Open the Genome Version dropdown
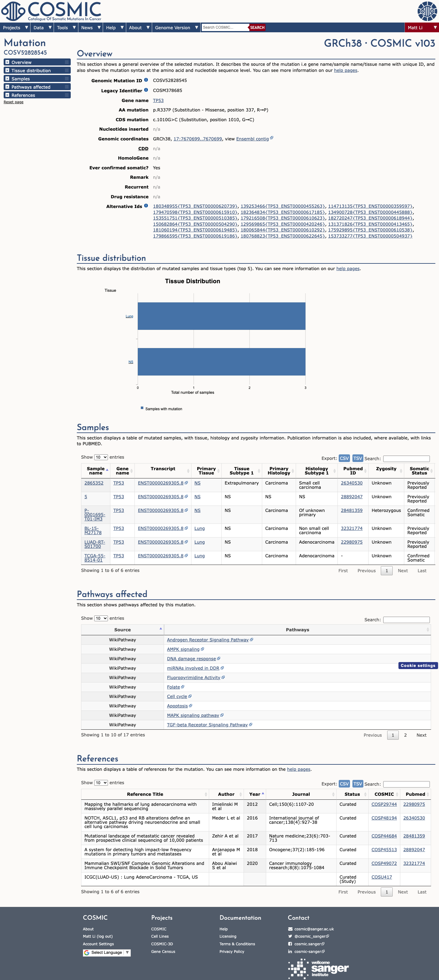 (x=176, y=27)
